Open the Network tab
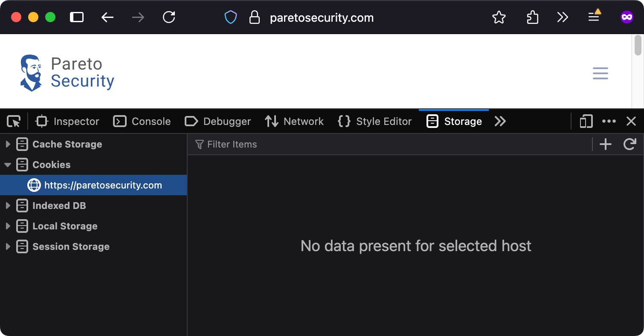 pos(294,122)
